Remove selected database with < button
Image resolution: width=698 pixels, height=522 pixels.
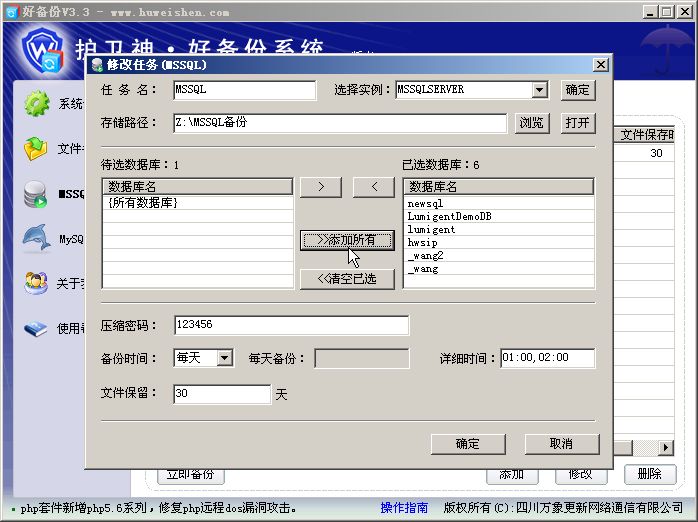373,187
